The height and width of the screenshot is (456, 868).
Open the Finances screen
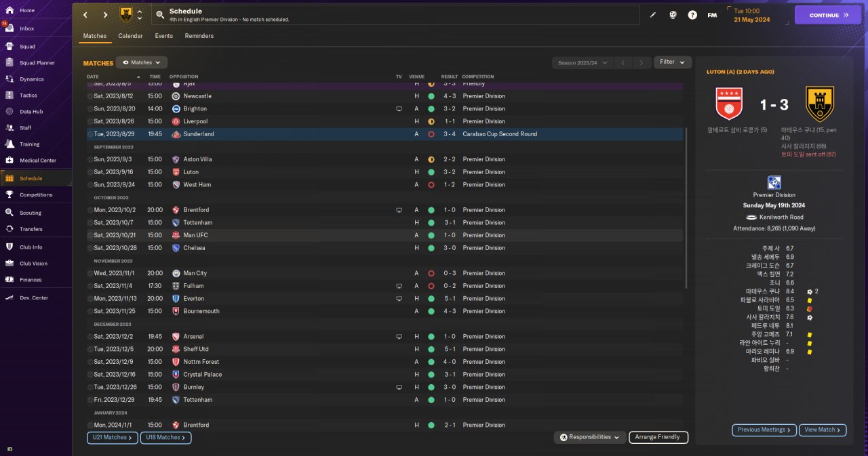pos(31,280)
